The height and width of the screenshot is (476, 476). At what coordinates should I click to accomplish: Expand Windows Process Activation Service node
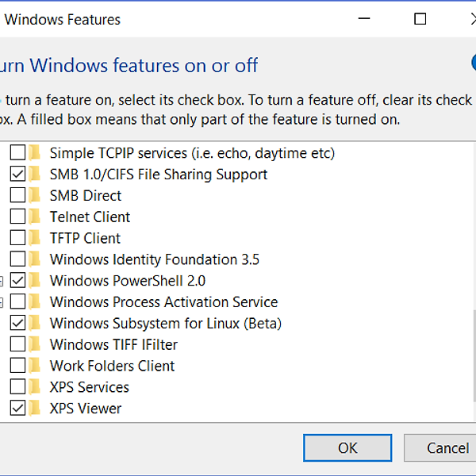coord(2,302)
